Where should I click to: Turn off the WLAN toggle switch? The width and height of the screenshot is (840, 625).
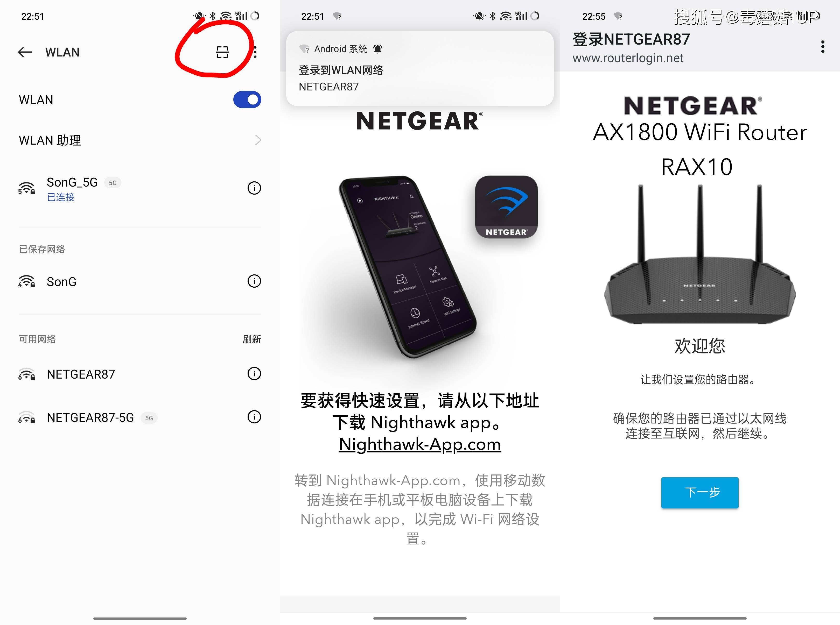(247, 100)
